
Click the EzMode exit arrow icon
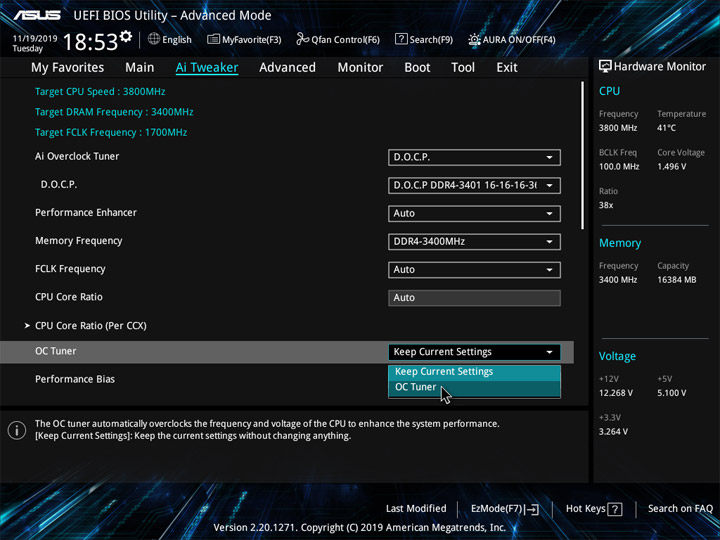pos(532,509)
